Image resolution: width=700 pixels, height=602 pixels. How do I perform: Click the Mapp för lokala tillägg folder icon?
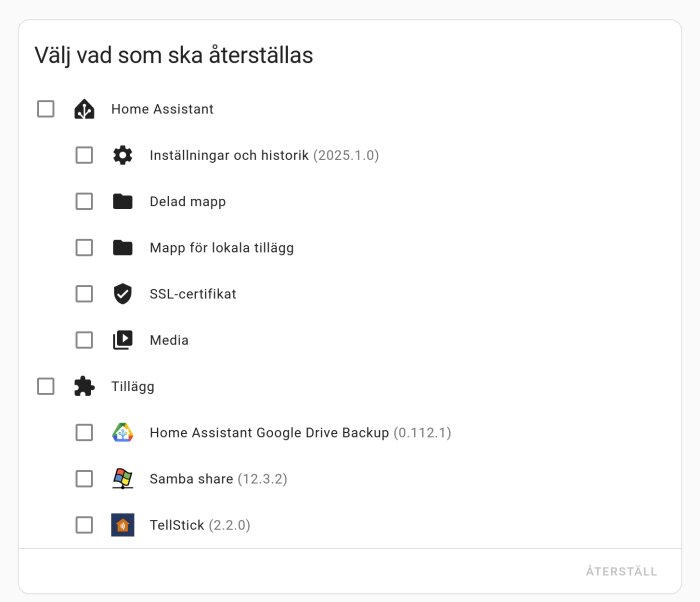(x=122, y=247)
